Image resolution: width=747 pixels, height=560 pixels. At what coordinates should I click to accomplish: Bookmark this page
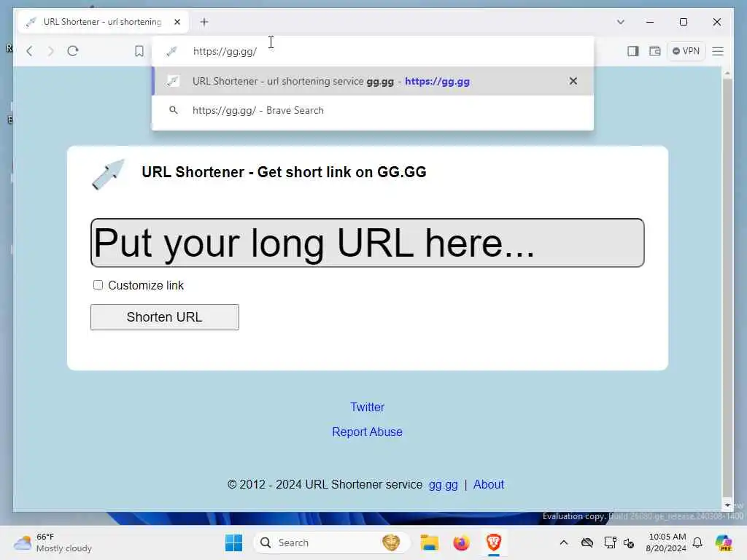pos(139,51)
